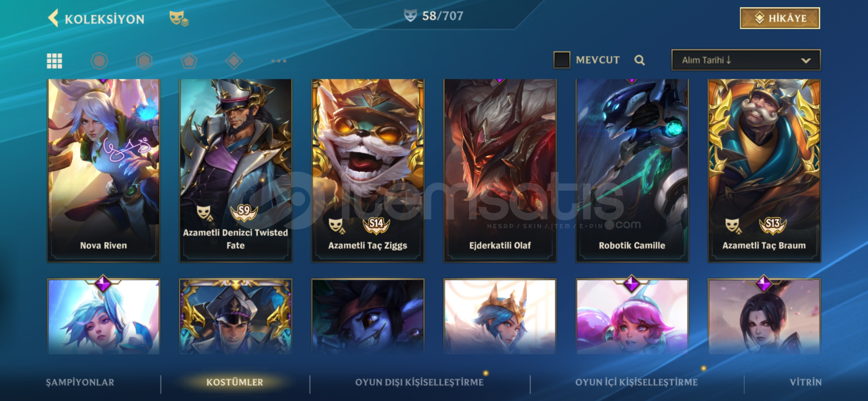Select the all-skins grid filter icon
The image size is (868, 401).
click(x=55, y=61)
